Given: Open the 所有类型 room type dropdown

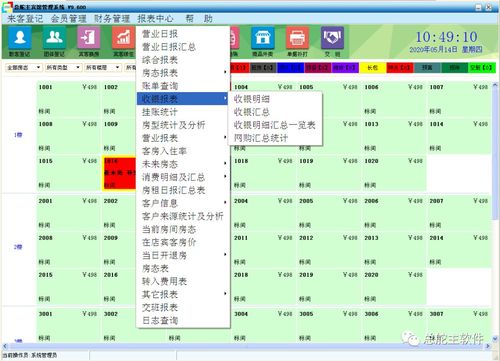Looking at the screenshot, I should [x=63, y=68].
